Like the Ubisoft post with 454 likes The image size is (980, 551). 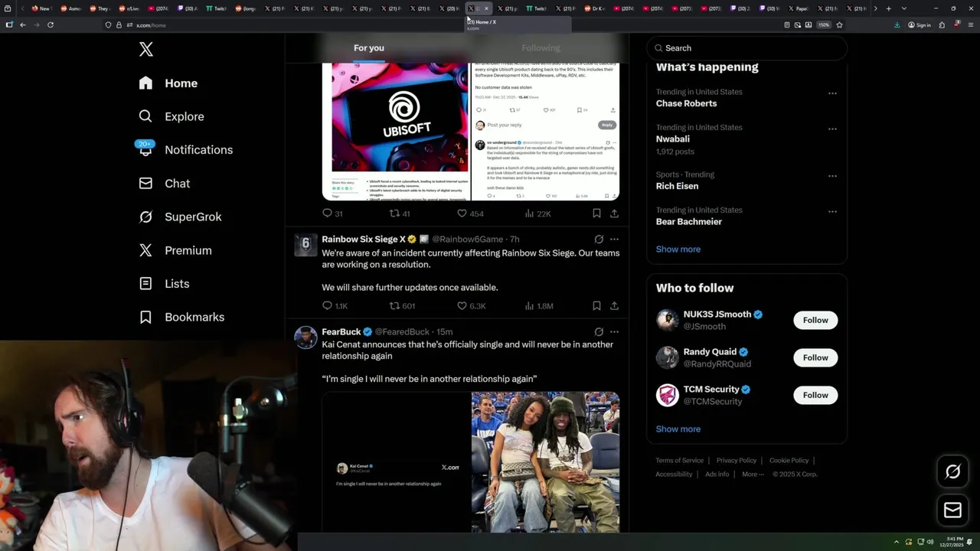click(470, 214)
